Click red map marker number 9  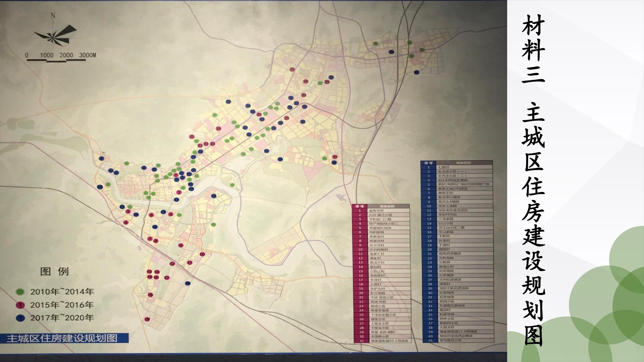(x=181, y=245)
